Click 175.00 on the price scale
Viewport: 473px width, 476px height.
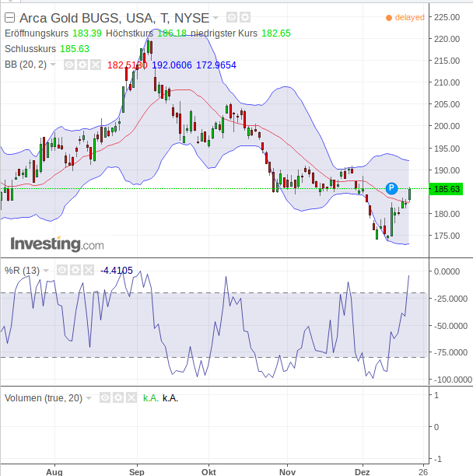[447, 236]
